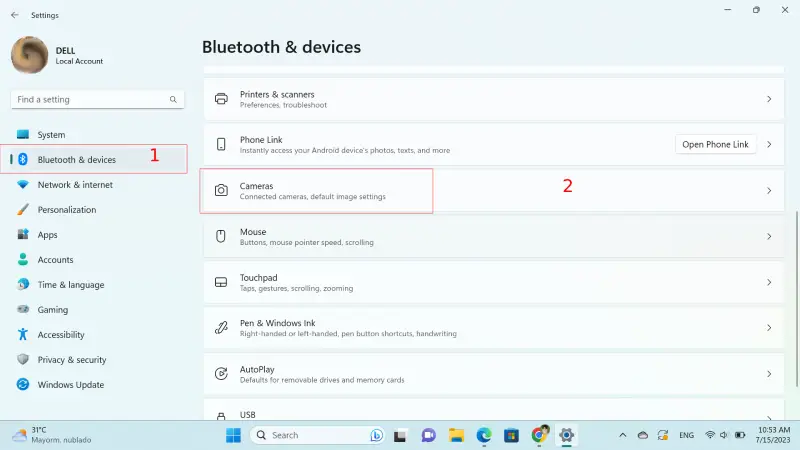Viewport: 800px width, 450px height.
Task: Click the AutoPlay icon
Action: (x=221, y=373)
